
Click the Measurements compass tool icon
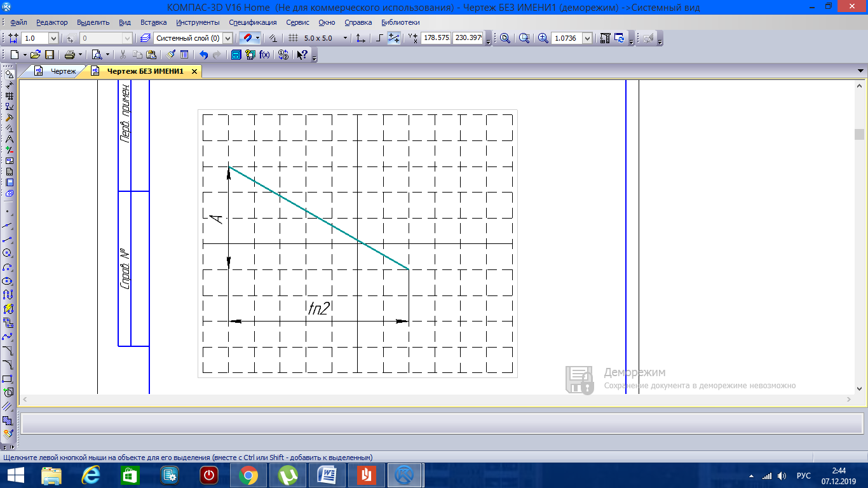pyautogui.click(x=9, y=139)
